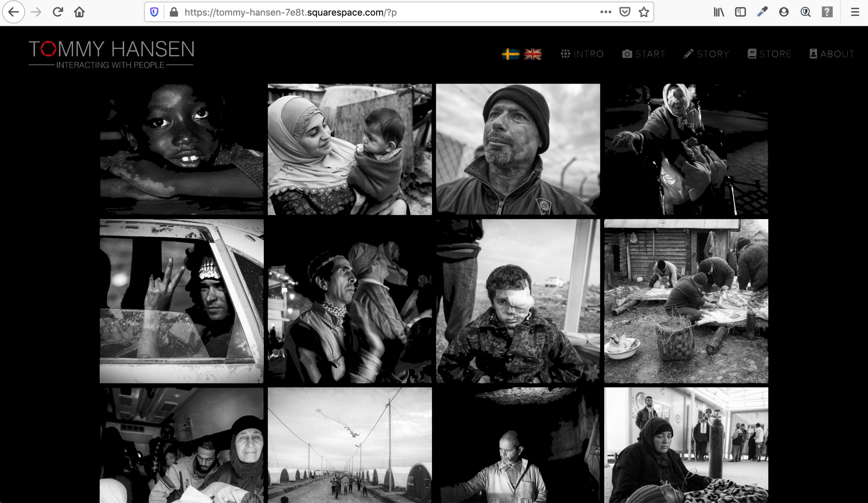The width and height of the screenshot is (868, 503).
Task: Open photo of men butchering outside cabin
Action: tap(686, 301)
